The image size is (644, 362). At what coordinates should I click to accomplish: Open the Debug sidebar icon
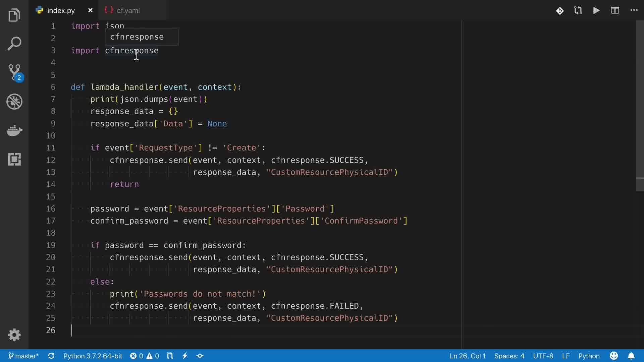pyautogui.click(x=14, y=102)
